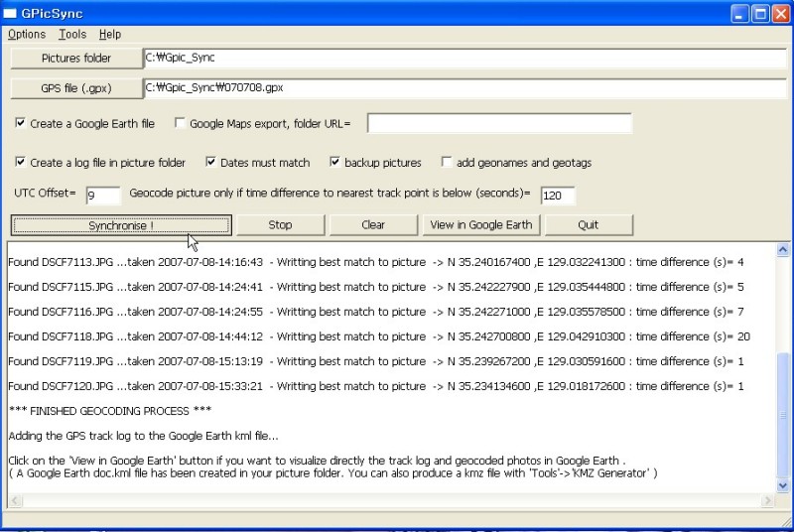
Task: Click the UTC Offset input field
Action: coord(103,196)
